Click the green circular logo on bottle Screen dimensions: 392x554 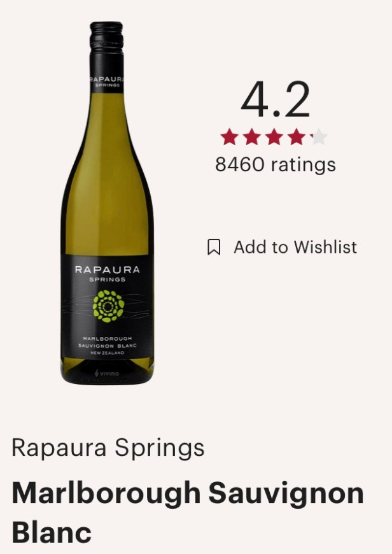tap(108, 306)
